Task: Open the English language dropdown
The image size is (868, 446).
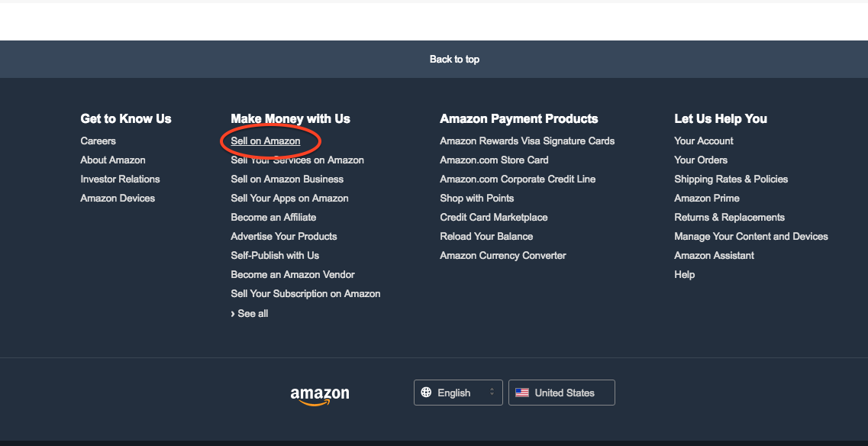Action: (x=458, y=393)
